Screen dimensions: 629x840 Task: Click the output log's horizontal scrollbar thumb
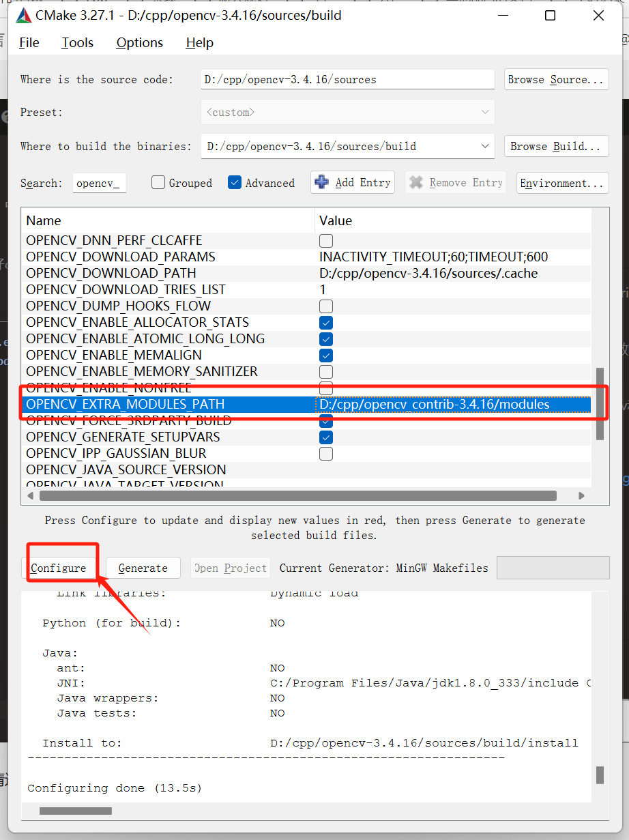(75, 811)
